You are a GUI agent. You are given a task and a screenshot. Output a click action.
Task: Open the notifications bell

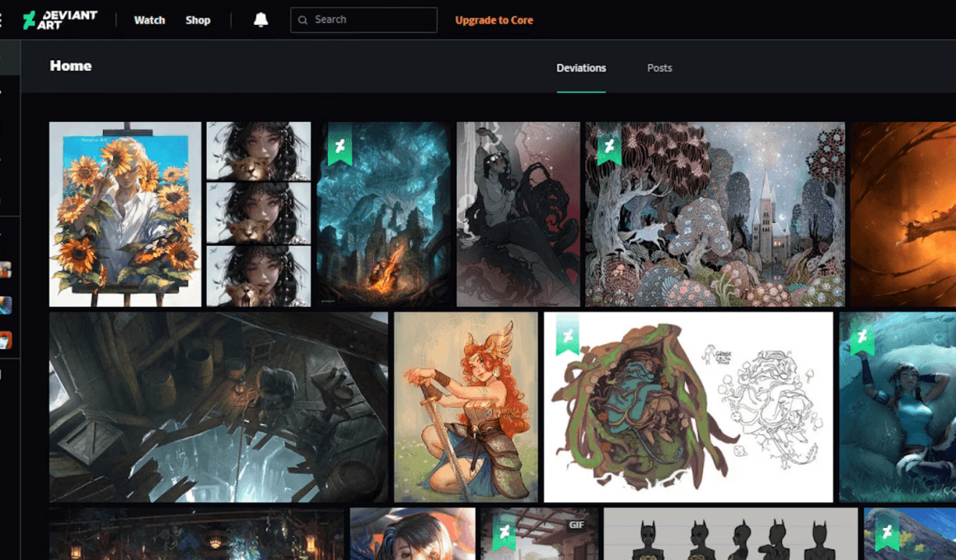pos(261,20)
